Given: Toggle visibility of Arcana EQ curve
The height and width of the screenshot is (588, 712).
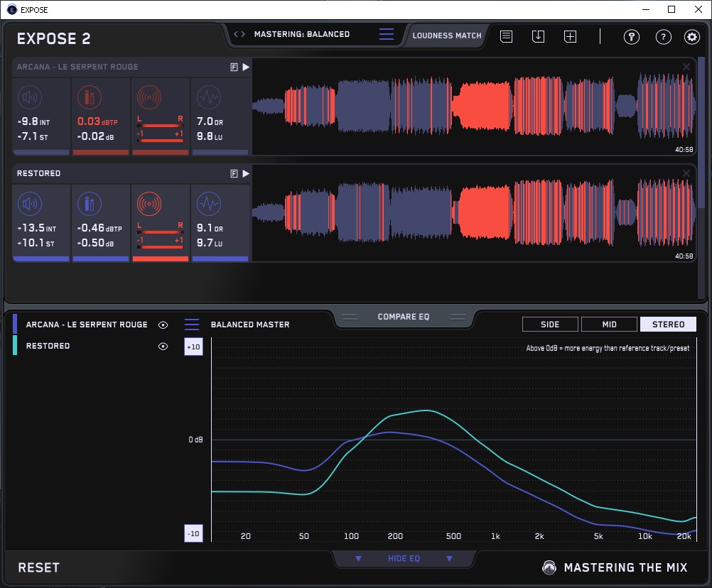Looking at the screenshot, I should 163,325.
